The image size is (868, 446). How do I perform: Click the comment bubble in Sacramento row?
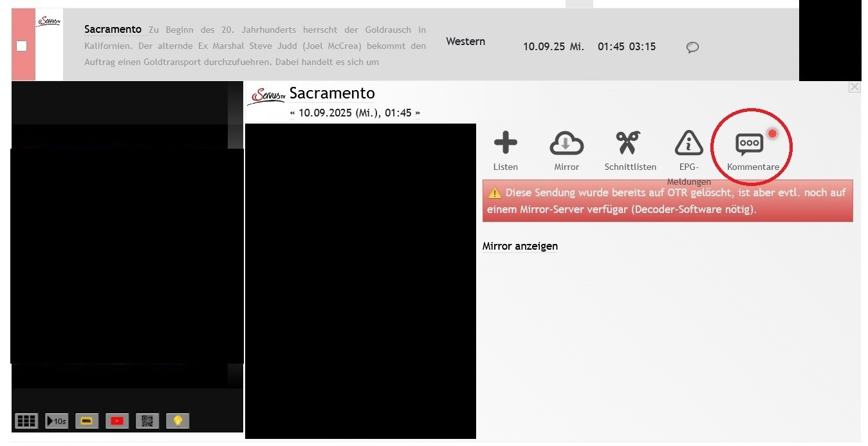(x=692, y=47)
